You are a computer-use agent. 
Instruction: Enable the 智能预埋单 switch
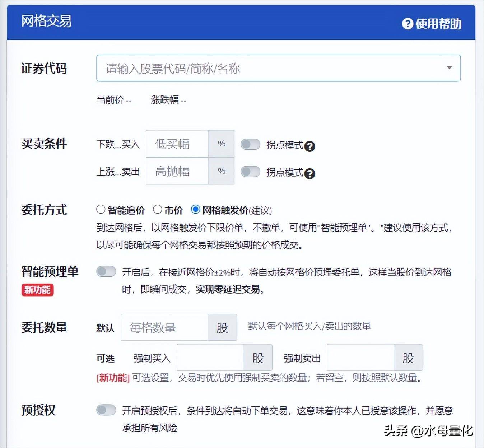106,271
